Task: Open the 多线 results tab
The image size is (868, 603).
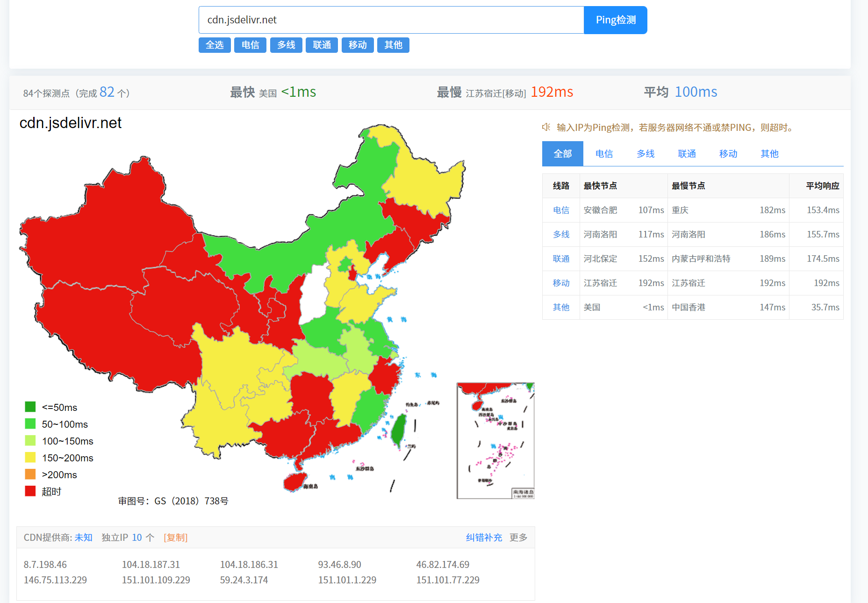Action: tap(646, 154)
